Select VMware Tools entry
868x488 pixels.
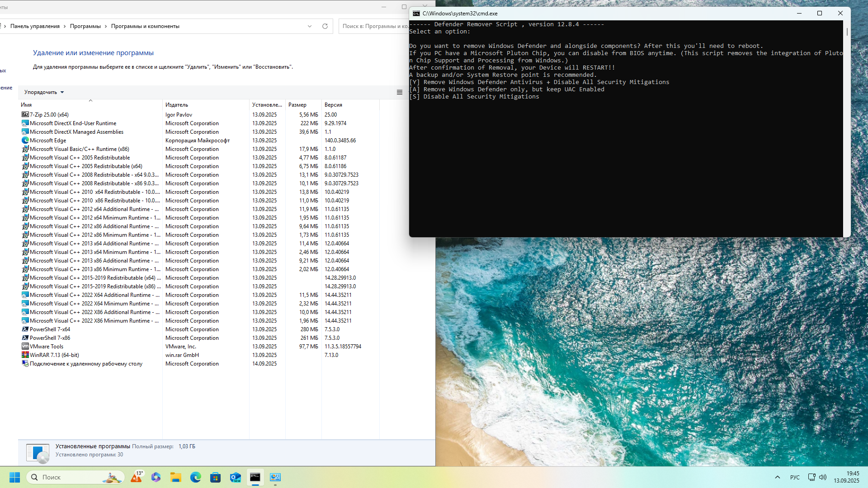[x=46, y=347]
